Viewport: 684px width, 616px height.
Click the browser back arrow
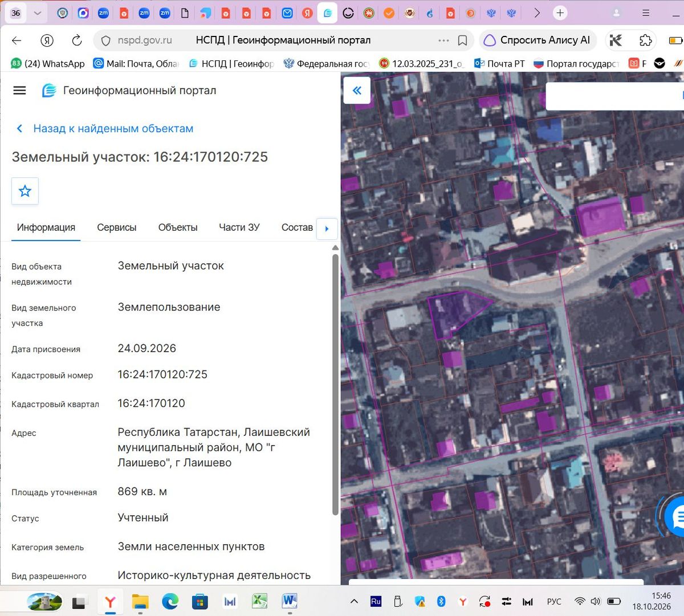point(17,40)
